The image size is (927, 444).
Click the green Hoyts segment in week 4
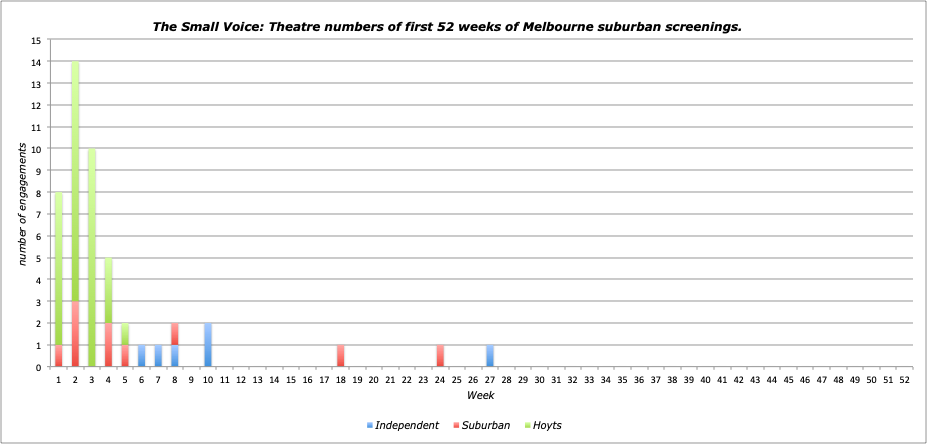pyautogui.click(x=108, y=290)
